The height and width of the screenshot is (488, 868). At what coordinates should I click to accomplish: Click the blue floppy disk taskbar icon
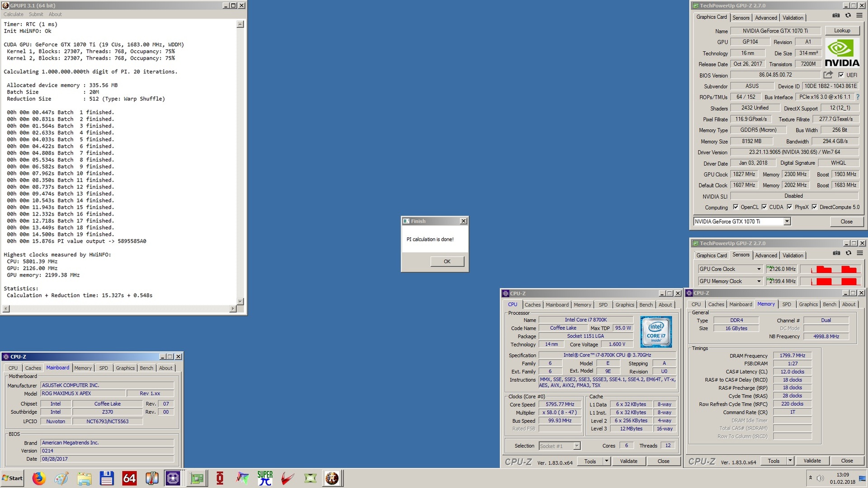[x=107, y=478]
